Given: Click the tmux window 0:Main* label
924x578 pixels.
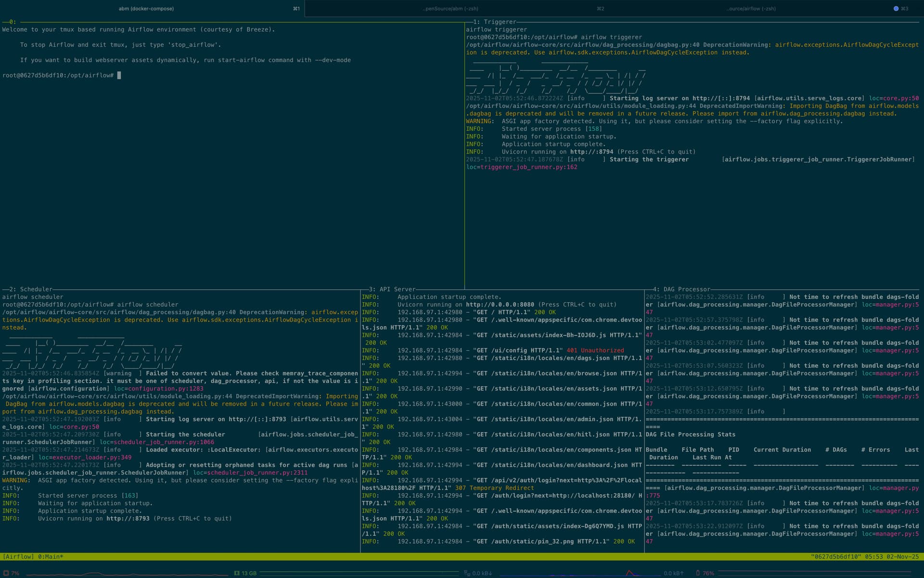Looking at the screenshot, I should pos(51,557).
